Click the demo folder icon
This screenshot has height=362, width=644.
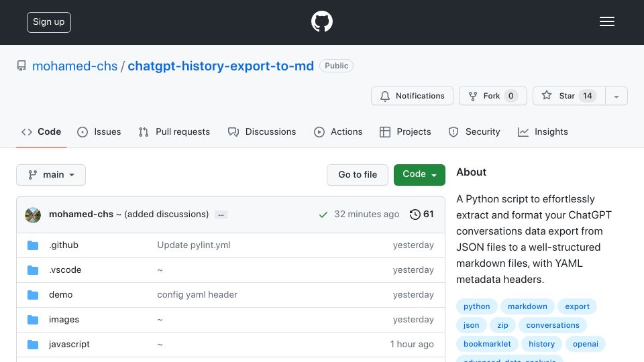pos(33,295)
